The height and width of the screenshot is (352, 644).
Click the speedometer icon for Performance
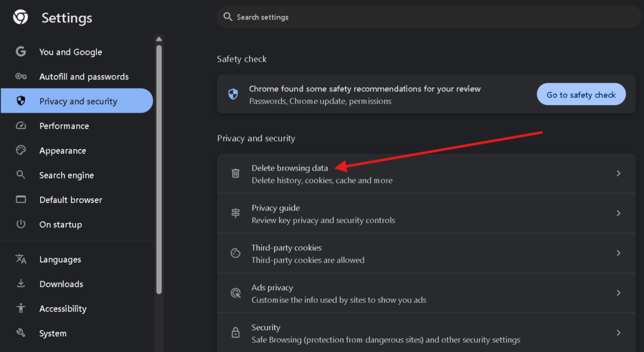[21, 125]
